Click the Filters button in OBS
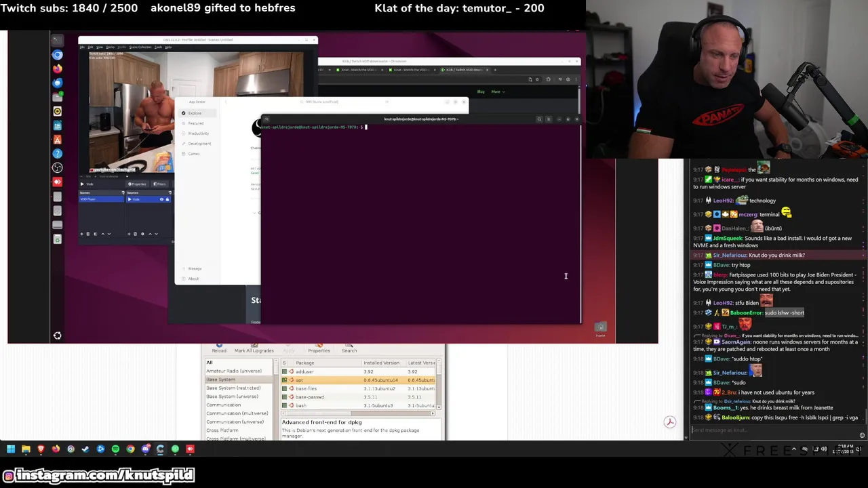868x488 pixels. point(160,184)
